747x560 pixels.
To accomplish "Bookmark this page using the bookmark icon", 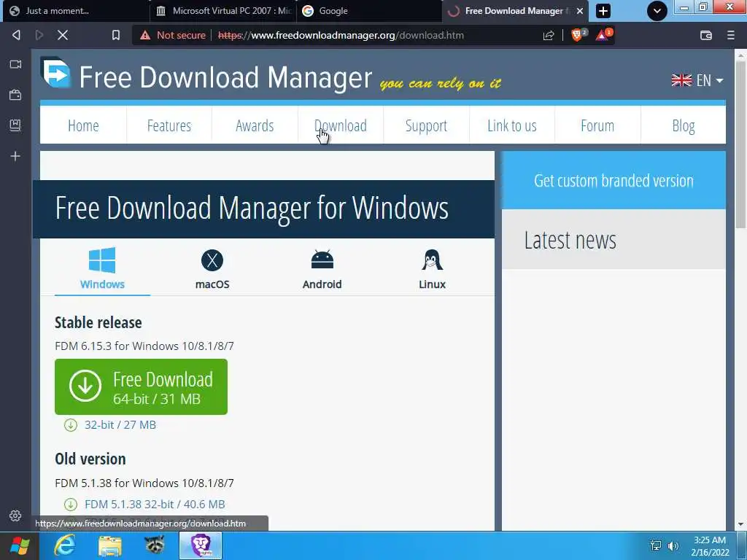I will pos(116,35).
